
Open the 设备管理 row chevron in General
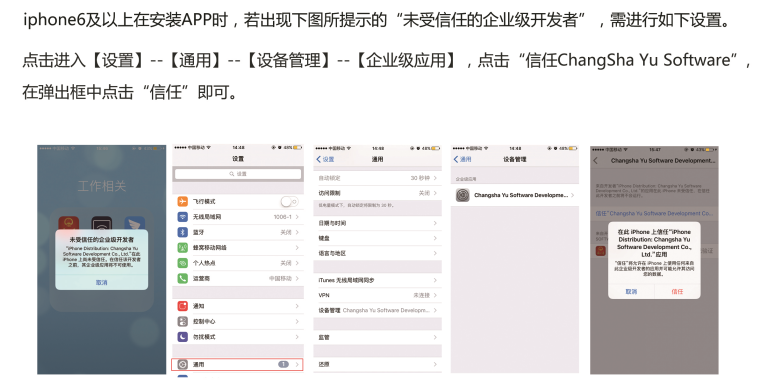pyautogui.click(x=435, y=310)
